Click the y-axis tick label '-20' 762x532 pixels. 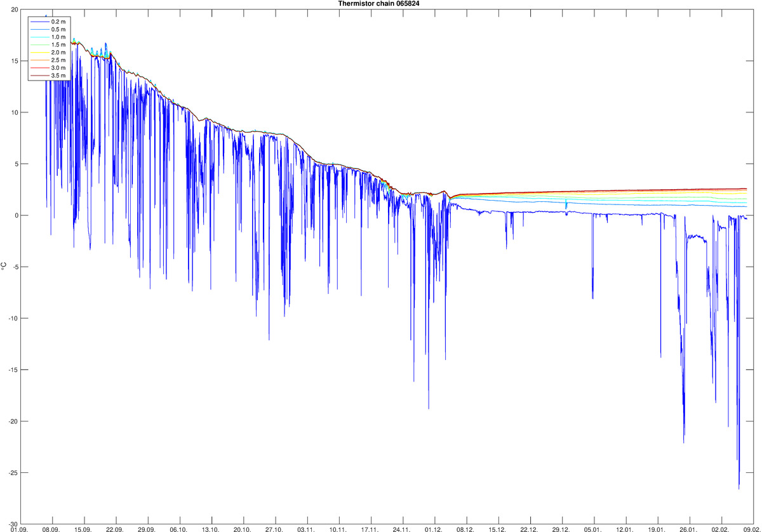pyautogui.click(x=13, y=422)
